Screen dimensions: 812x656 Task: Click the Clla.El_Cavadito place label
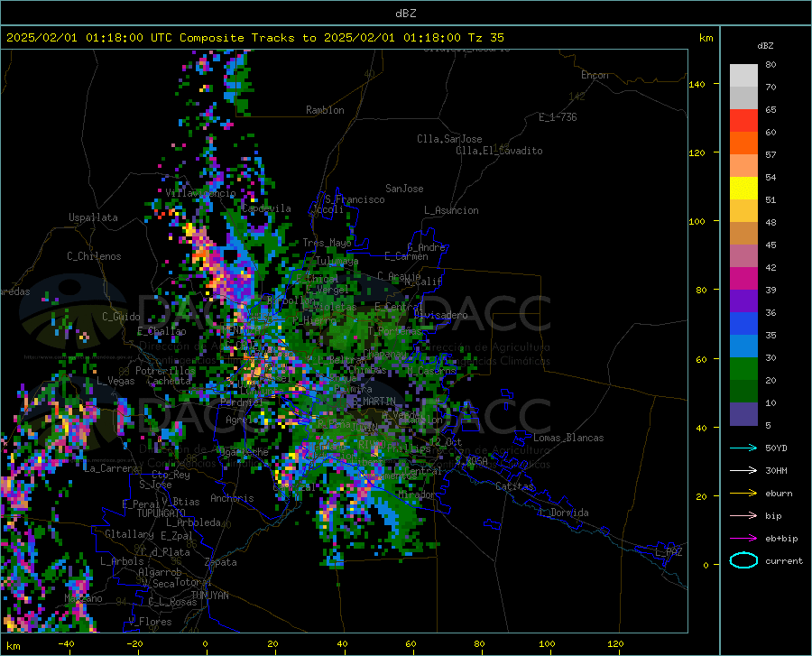tap(499, 151)
